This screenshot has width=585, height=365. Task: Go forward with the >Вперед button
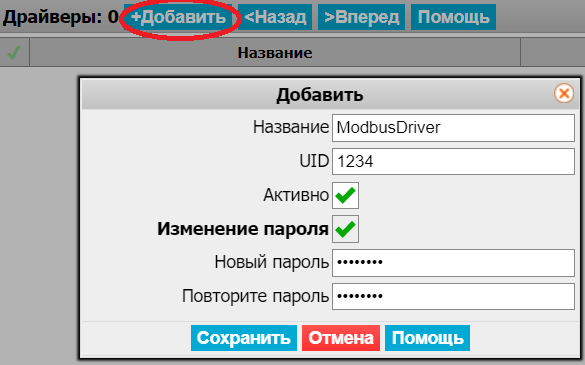pyautogui.click(x=361, y=17)
